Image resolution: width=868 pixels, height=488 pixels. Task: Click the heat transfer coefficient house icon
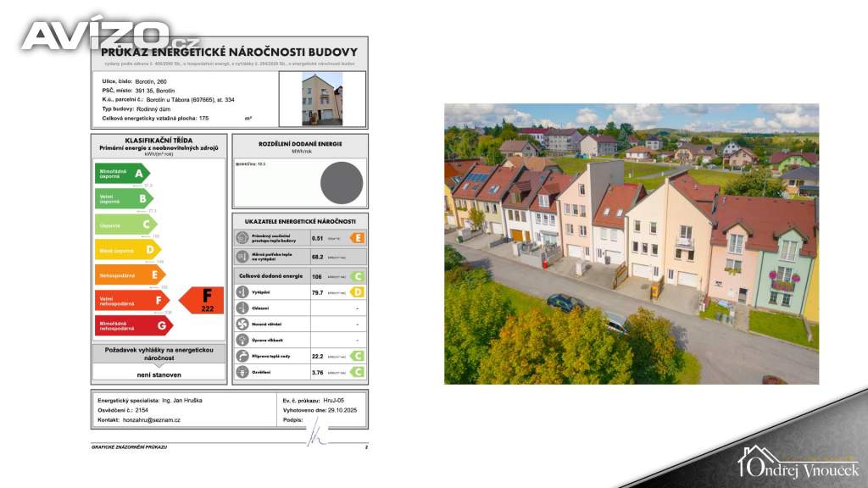[x=242, y=239]
